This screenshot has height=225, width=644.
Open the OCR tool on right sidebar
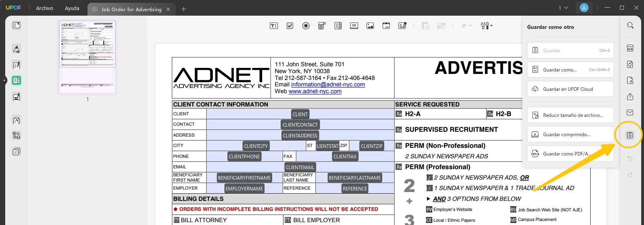(630, 49)
